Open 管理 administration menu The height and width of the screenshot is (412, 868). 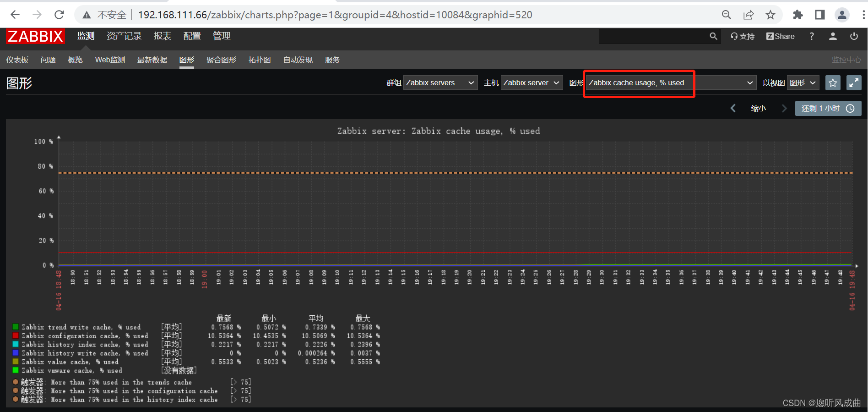(x=222, y=36)
